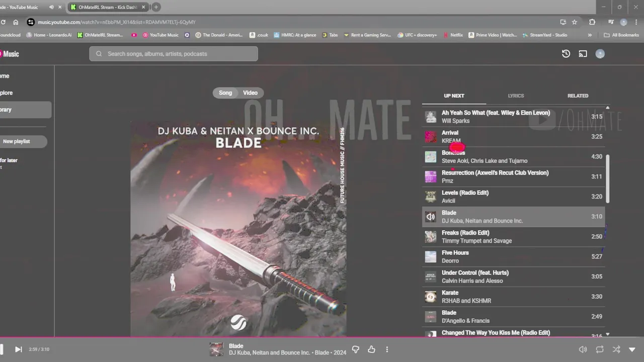Play Arrival by KREAM
The width and height of the screenshot is (644, 362).
513,137
